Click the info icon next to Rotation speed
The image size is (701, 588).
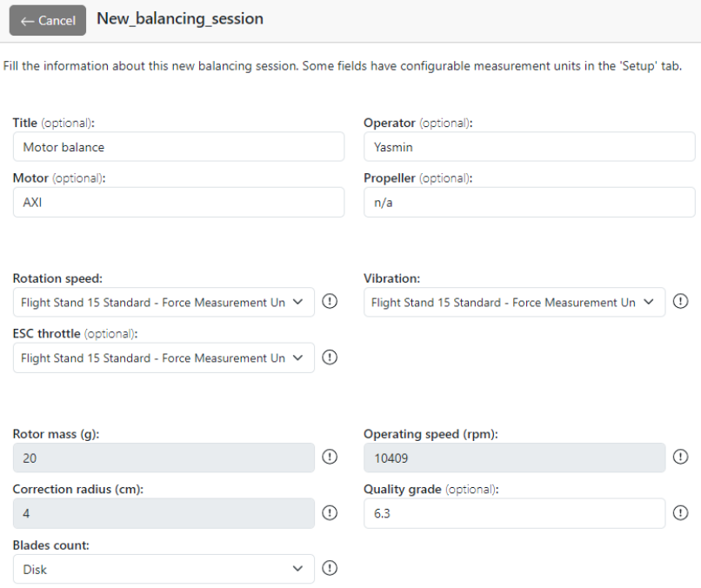coord(330,302)
